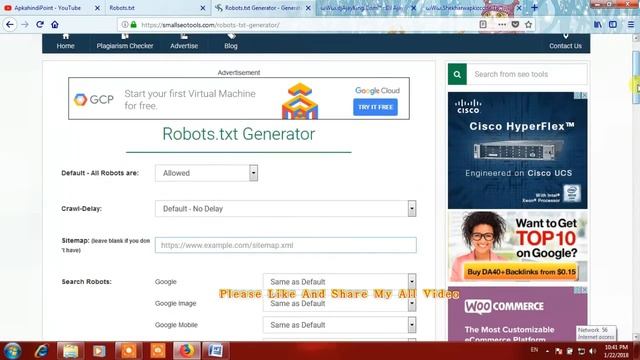Viewport: 640px width, 360px height.
Task: Open Word document taskbar icon
Action: click(216, 351)
